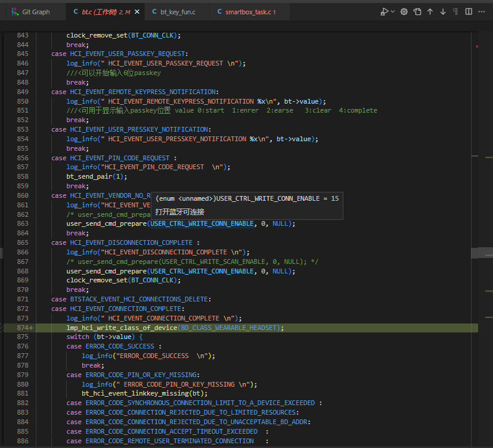Screen dimensions: 493x448
Task: Click the enum value definition in hover tooltip
Action: (247, 198)
